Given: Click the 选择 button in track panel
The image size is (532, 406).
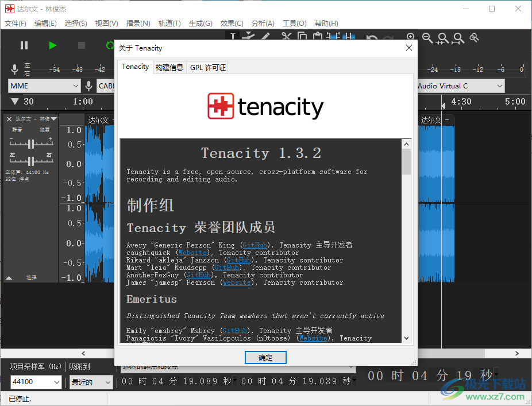Looking at the screenshot, I should (x=32, y=277).
